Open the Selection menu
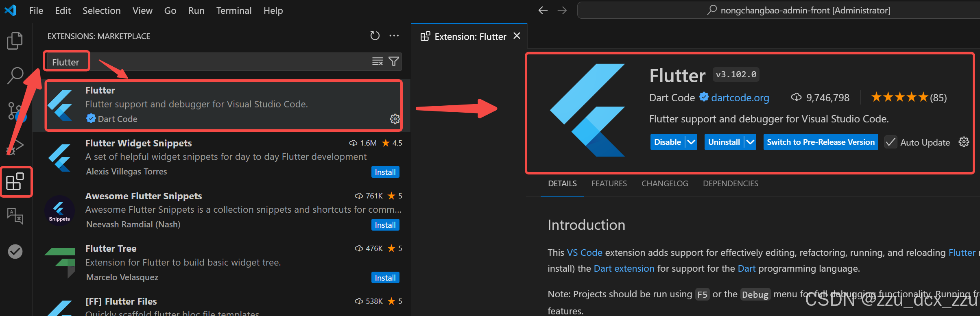 102,11
